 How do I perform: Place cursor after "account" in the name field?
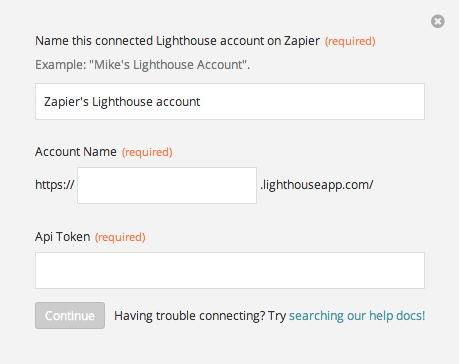tap(201, 102)
